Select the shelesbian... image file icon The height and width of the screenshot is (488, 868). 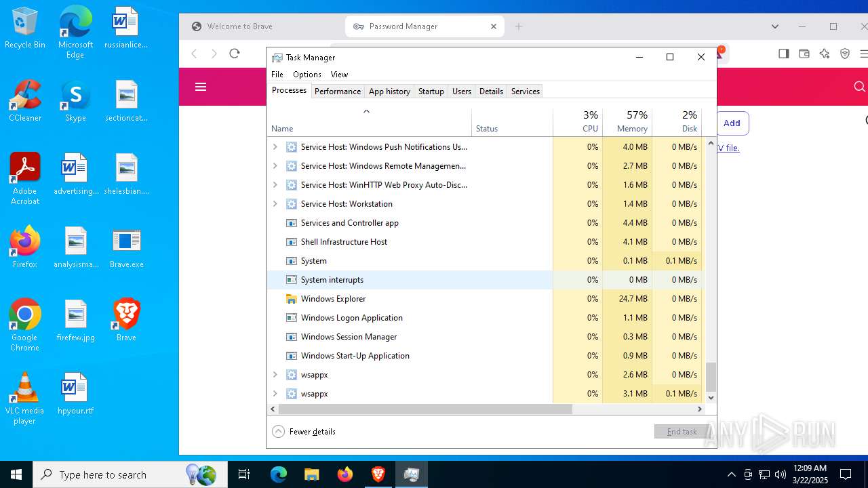pos(126,175)
